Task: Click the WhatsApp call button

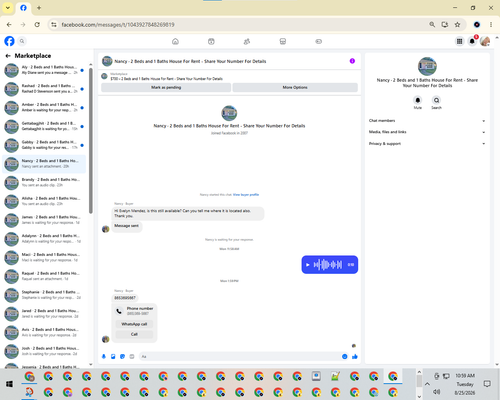Action: (x=134, y=324)
